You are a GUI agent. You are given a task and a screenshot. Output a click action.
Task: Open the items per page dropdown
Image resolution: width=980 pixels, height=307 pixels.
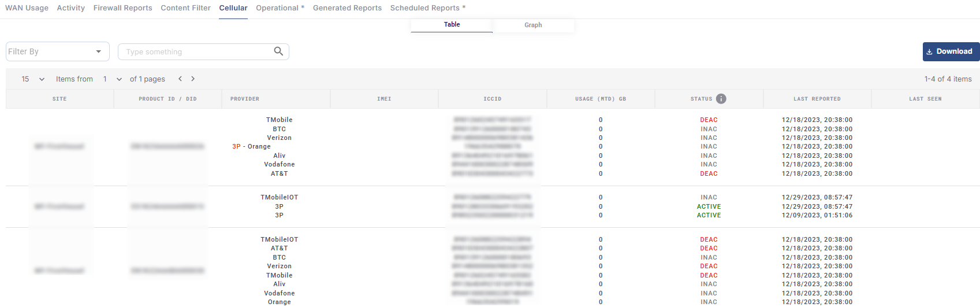tap(33, 79)
